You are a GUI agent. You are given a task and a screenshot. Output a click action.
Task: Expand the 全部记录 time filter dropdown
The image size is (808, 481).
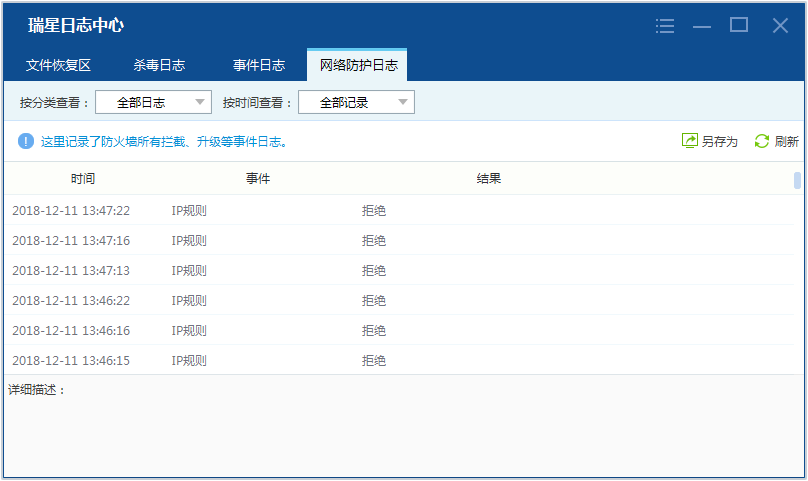pos(355,102)
